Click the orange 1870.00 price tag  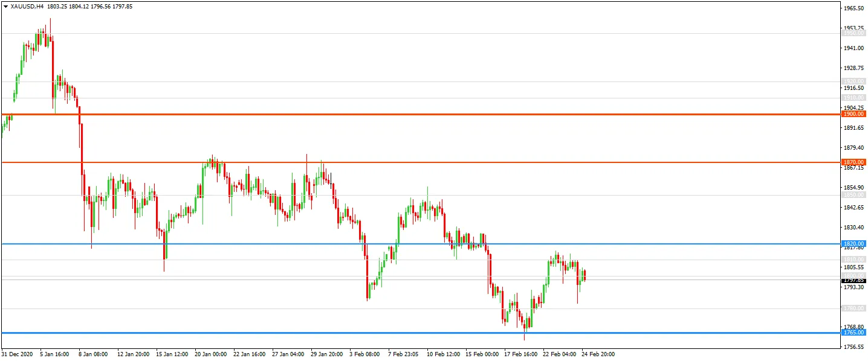854,162
